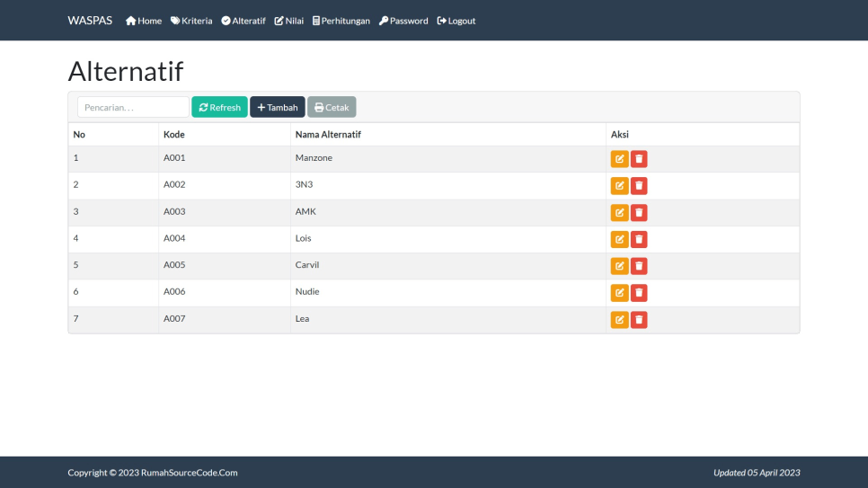868x488 pixels.
Task: Edit the Carvil alternative
Action: click(x=619, y=266)
